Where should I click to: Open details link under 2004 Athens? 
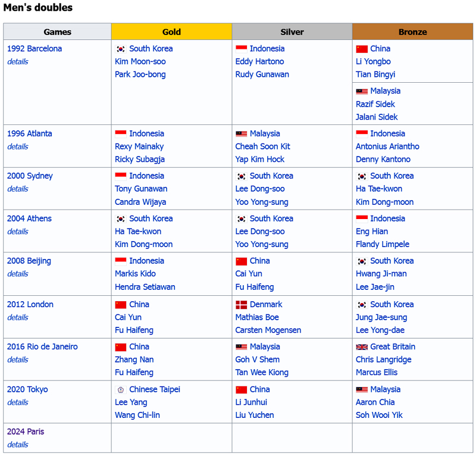coord(18,232)
